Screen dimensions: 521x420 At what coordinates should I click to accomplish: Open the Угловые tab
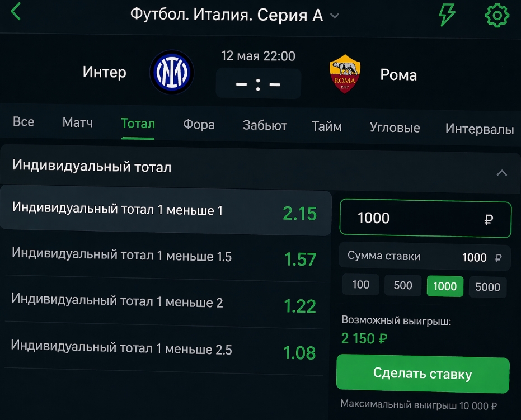click(395, 128)
